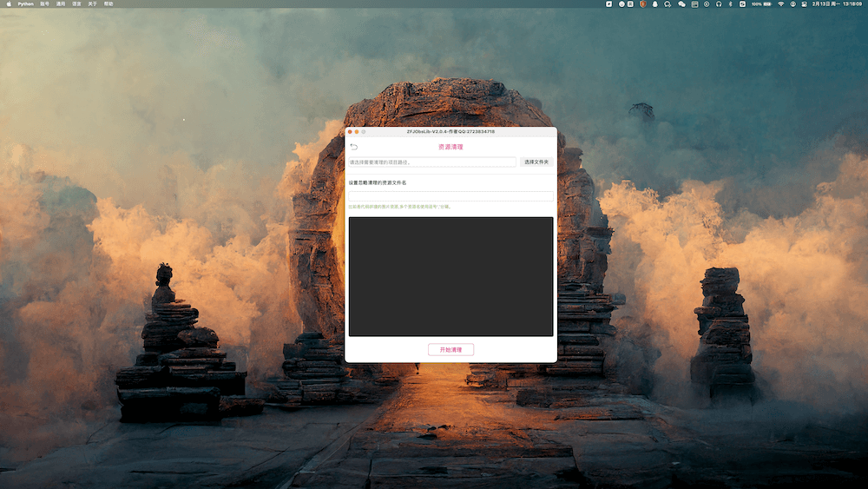Image resolution: width=868 pixels, height=489 pixels.
Task: Minimize the ZFJObsLib window with yellow button
Action: tap(357, 132)
